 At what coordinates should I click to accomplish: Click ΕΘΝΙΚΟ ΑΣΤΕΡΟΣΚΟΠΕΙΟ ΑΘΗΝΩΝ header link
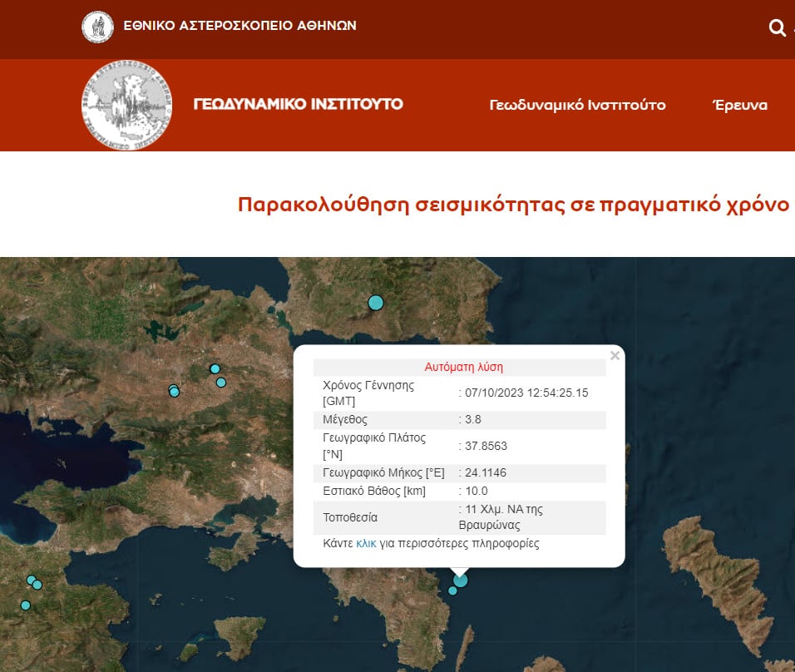[239, 26]
